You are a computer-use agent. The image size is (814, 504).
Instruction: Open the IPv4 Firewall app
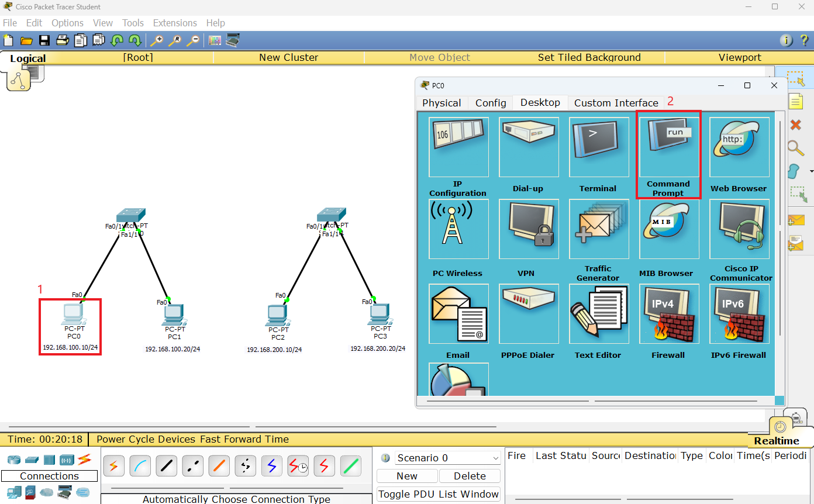[x=668, y=322]
